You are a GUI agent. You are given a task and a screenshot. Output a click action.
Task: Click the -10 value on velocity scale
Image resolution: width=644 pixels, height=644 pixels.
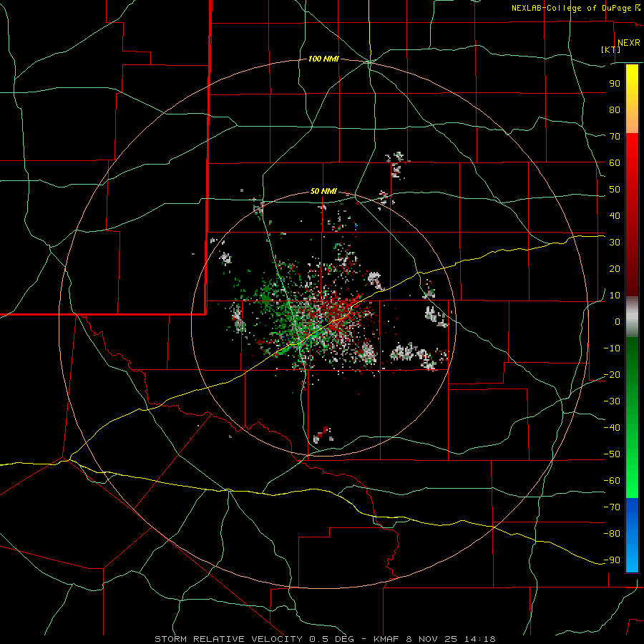point(612,348)
